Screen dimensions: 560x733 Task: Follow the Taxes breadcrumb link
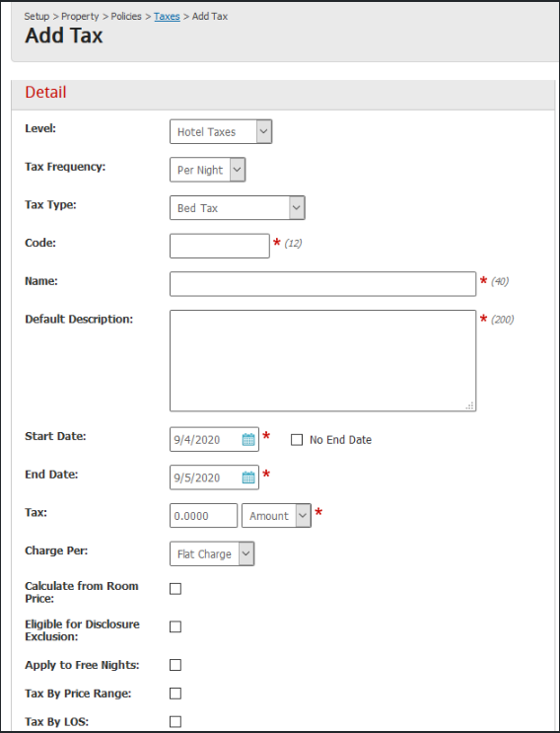167,17
